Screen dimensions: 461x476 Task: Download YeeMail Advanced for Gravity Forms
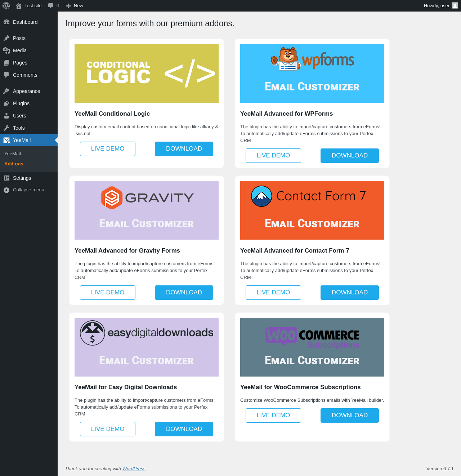pos(184,293)
